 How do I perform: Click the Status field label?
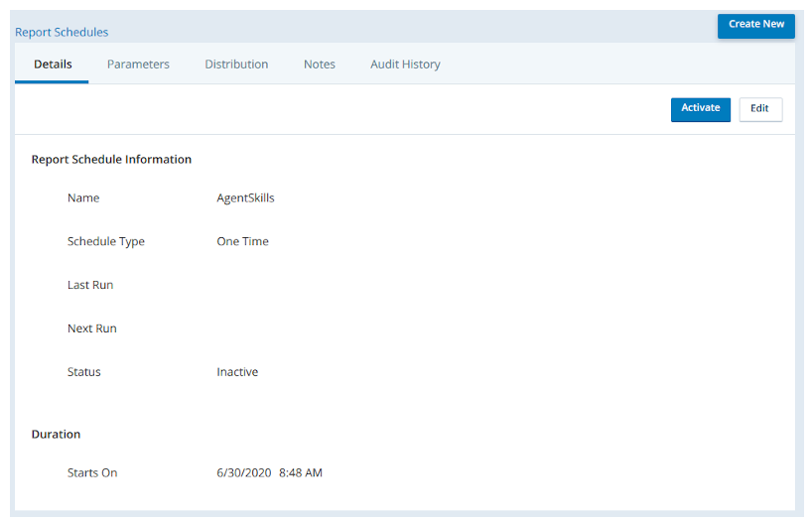(84, 372)
